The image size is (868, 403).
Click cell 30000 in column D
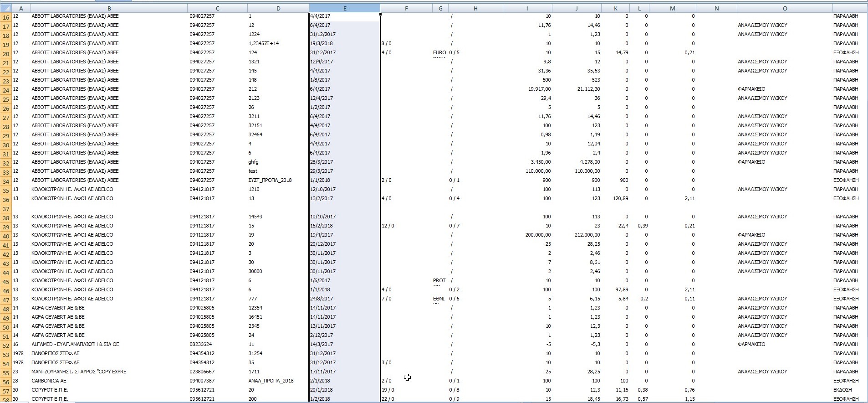pyautogui.click(x=278, y=271)
